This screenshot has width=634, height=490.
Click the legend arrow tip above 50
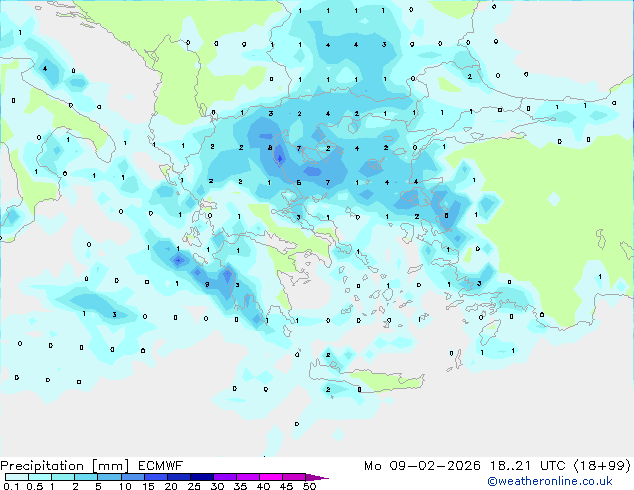pyautogui.click(x=317, y=477)
